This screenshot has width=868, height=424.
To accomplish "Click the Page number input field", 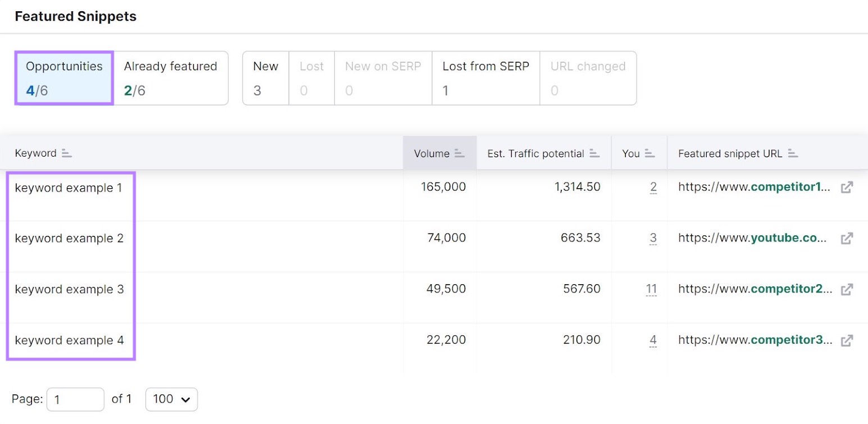I will pos(75,399).
